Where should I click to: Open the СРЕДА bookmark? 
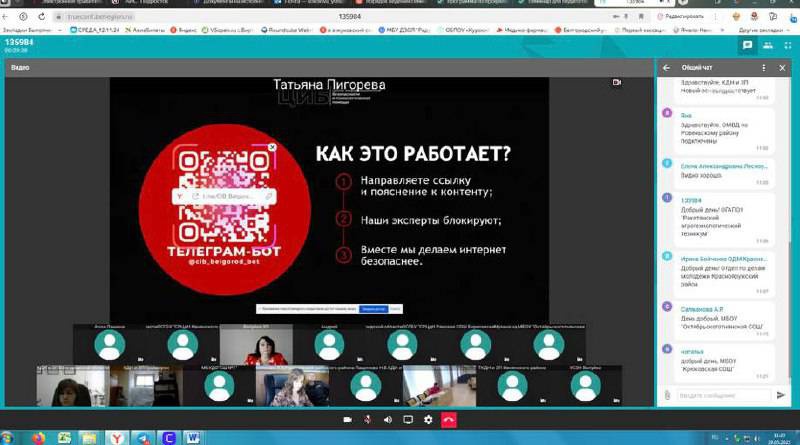coord(95,30)
